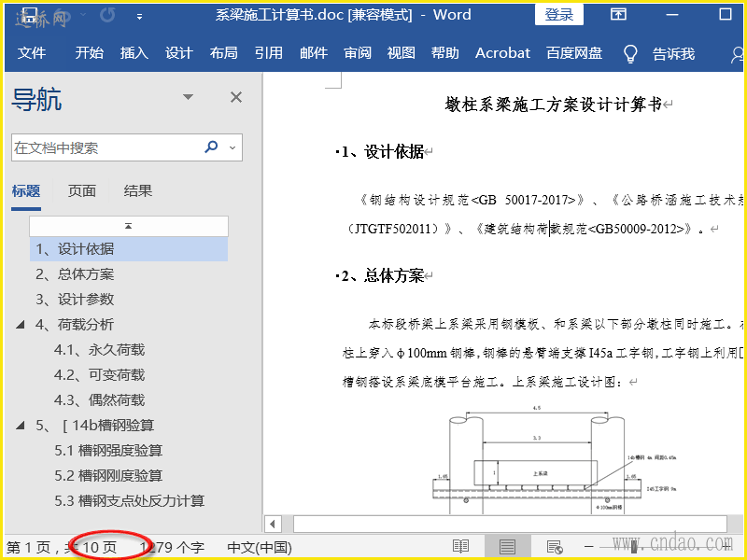Click the document heading 2、总体方案
This screenshot has width=747, height=560.
(383, 275)
